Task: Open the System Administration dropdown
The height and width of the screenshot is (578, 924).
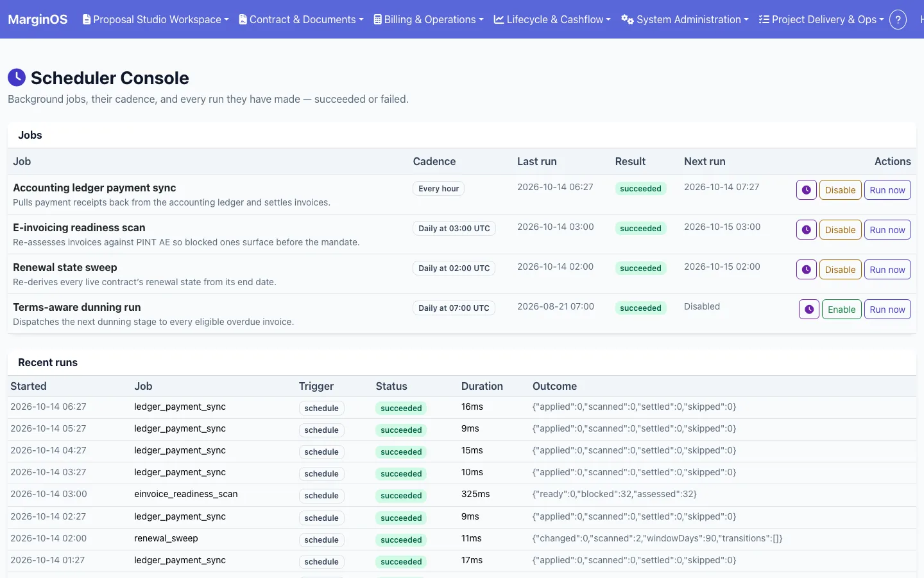Action: (x=685, y=19)
